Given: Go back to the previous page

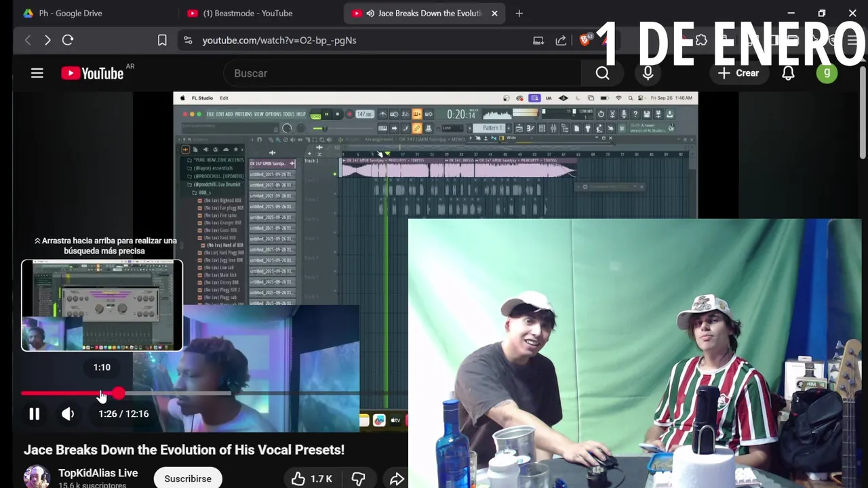Looking at the screenshot, I should click(28, 40).
